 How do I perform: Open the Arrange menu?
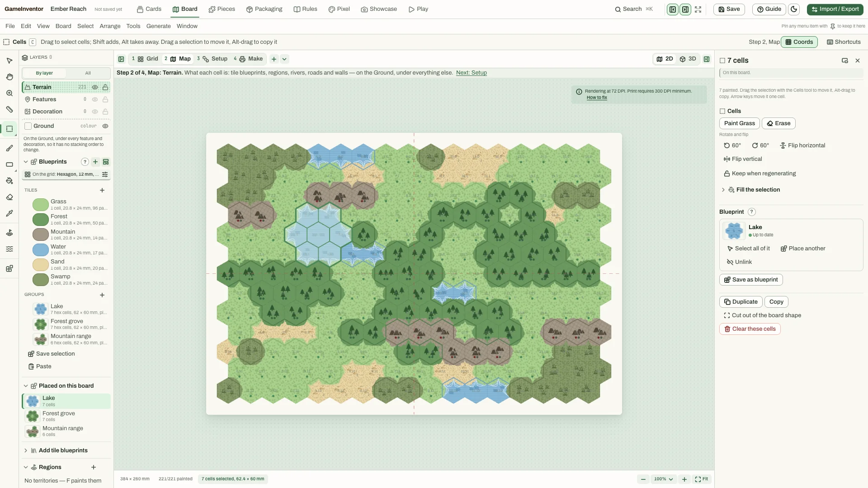(110, 26)
